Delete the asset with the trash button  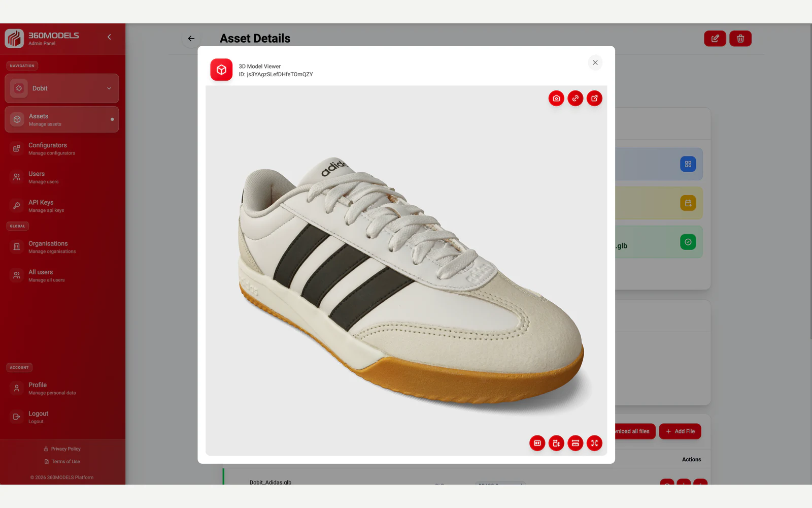pos(740,39)
